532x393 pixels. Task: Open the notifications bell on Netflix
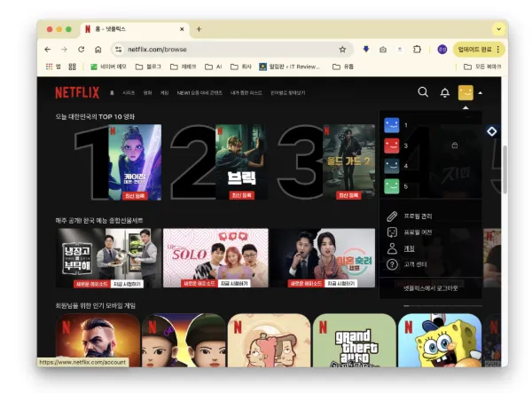445,92
